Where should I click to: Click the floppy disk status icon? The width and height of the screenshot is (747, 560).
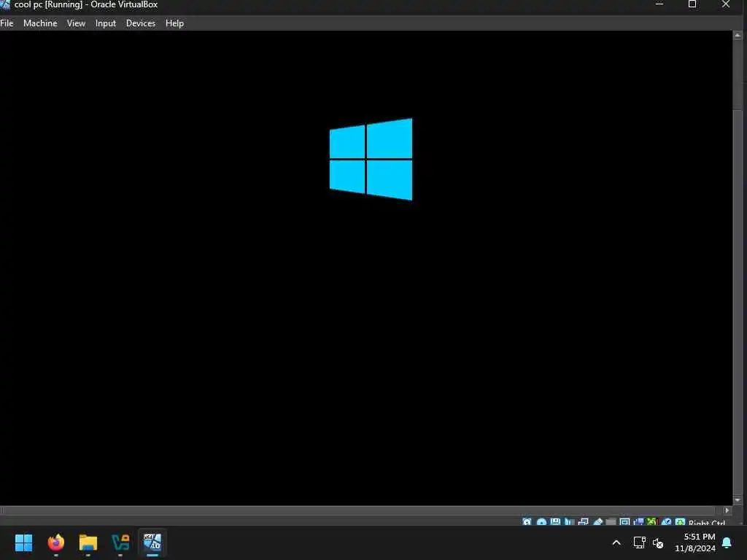coord(555,522)
